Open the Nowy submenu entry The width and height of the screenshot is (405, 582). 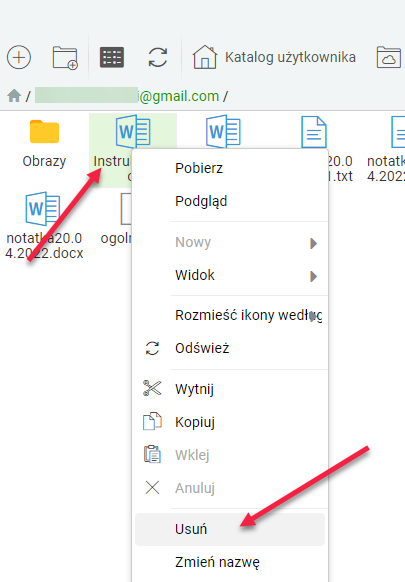[x=230, y=242]
